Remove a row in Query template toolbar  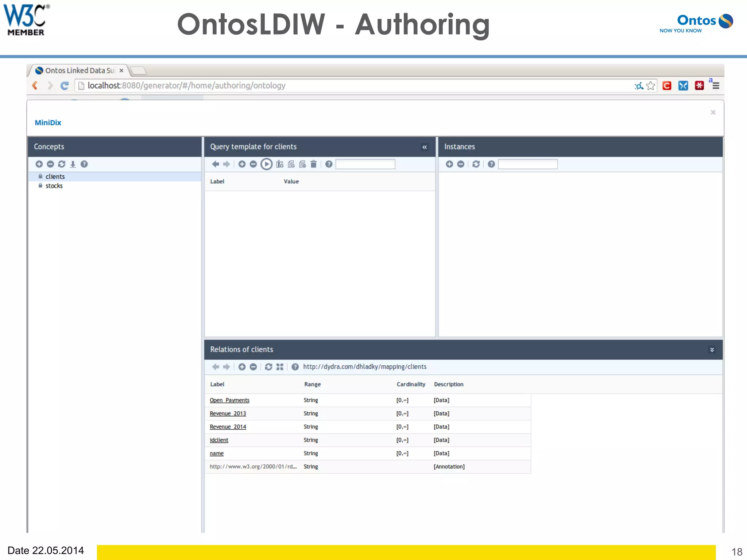click(x=253, y=164)
